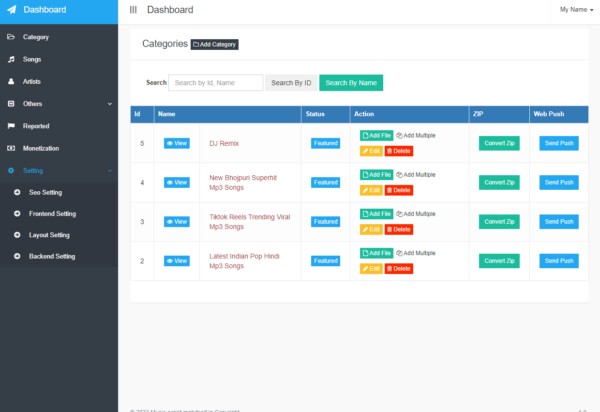
Task: Click the Songs music note icon
Action: (x=11, y=59)
